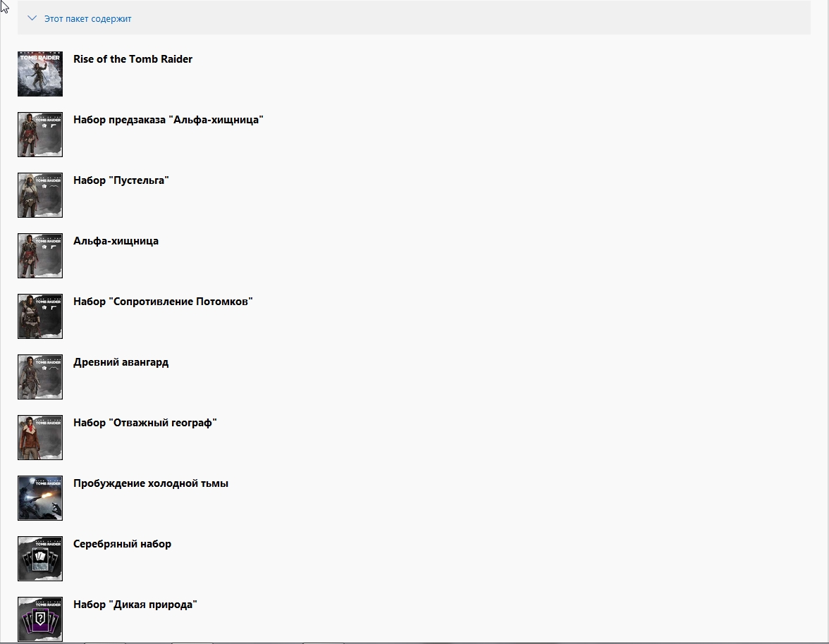Open the Серебряный набор card pack icon
This screenshot has width=829, height=644.
point(40,559)
